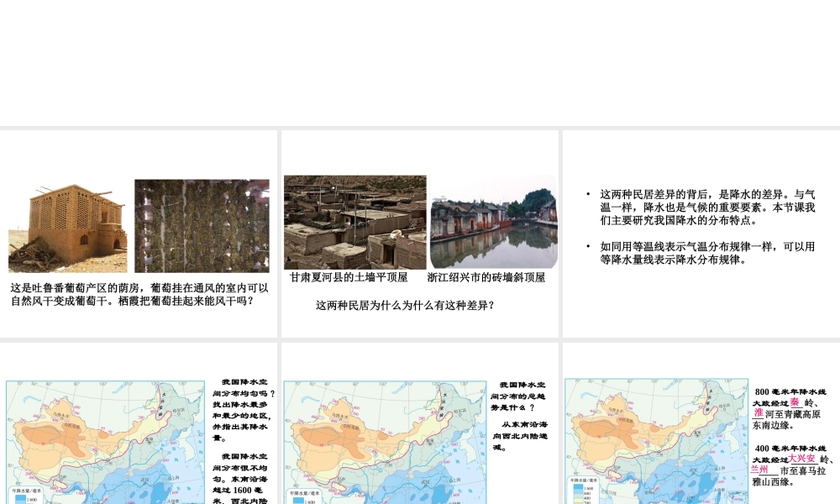Click caption '甘肃夏河县的土墙平顶屋'
840x504 pixels.
[349, 277]
